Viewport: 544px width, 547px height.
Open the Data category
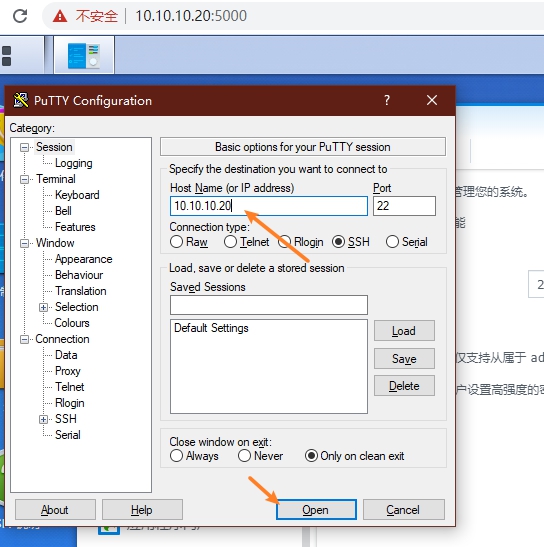66,355
